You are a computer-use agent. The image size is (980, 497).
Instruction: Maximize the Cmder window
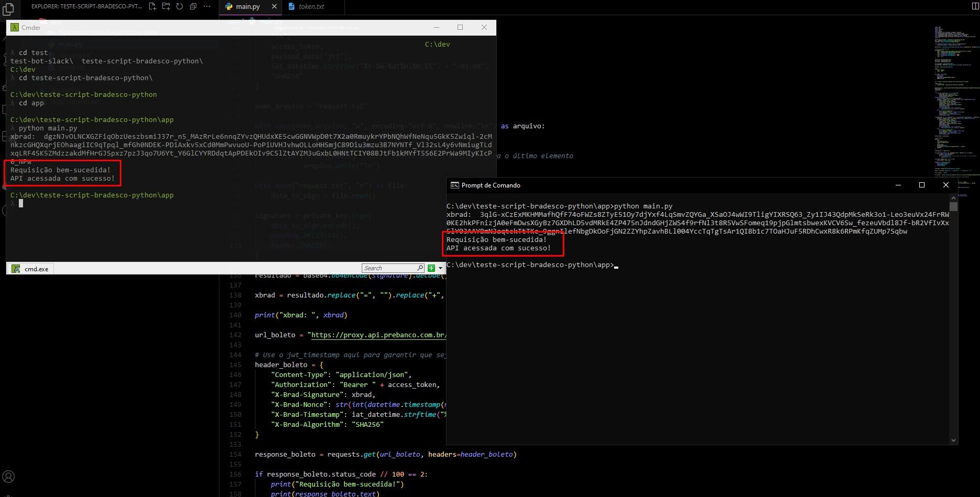(x=460, y=27)
